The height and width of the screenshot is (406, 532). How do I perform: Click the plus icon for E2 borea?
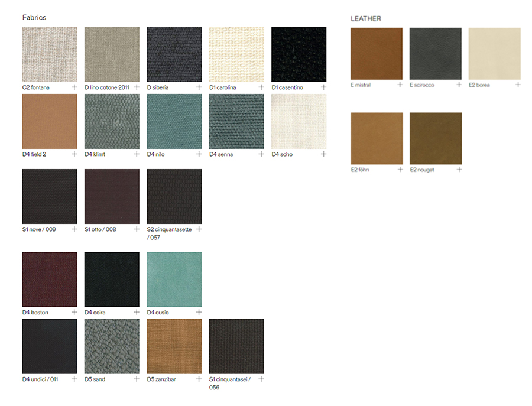point(518,85)
